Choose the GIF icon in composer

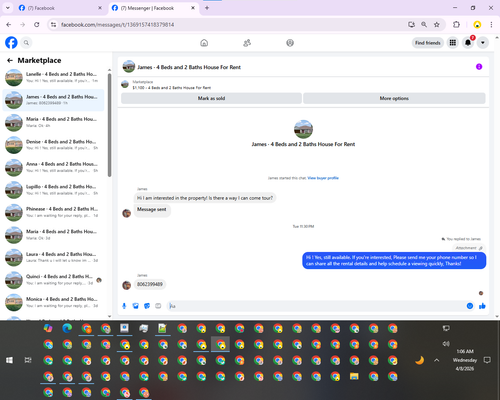tap(158, 306)
